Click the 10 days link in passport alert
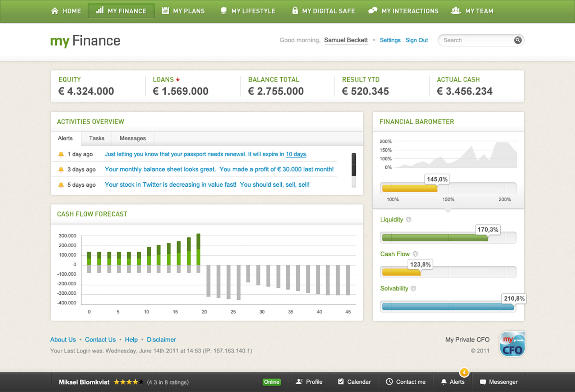Screen dimensions: 575x392 tap(296, 154)
